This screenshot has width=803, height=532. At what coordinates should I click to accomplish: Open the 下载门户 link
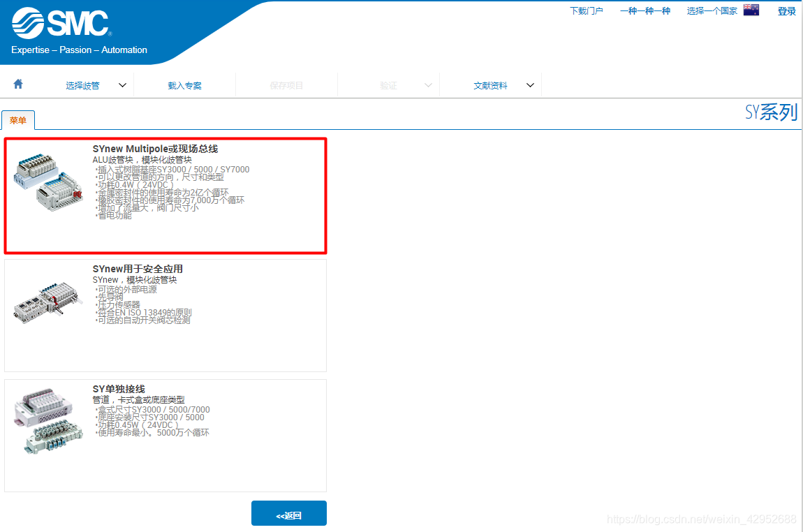(x=587, y=10)
